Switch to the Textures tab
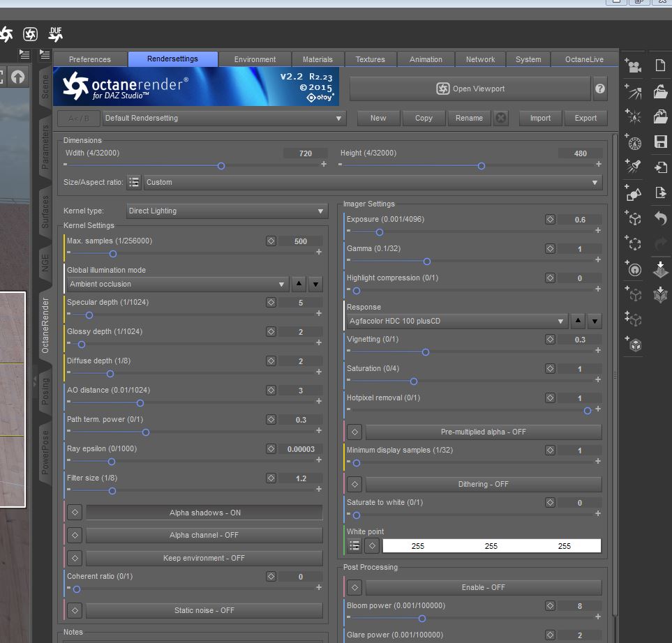 tap(371, 59)
